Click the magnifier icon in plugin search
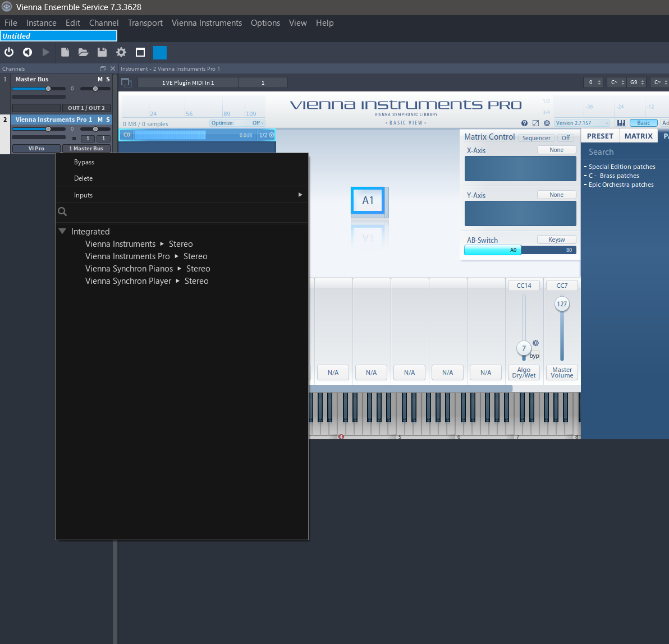The width and height of the screenshot is (669, 644). pyautogui.click(x=62, y=211)
